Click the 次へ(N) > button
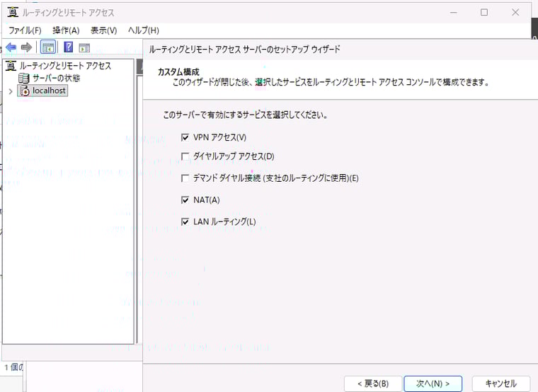The image size is (538, 392). 433,384
